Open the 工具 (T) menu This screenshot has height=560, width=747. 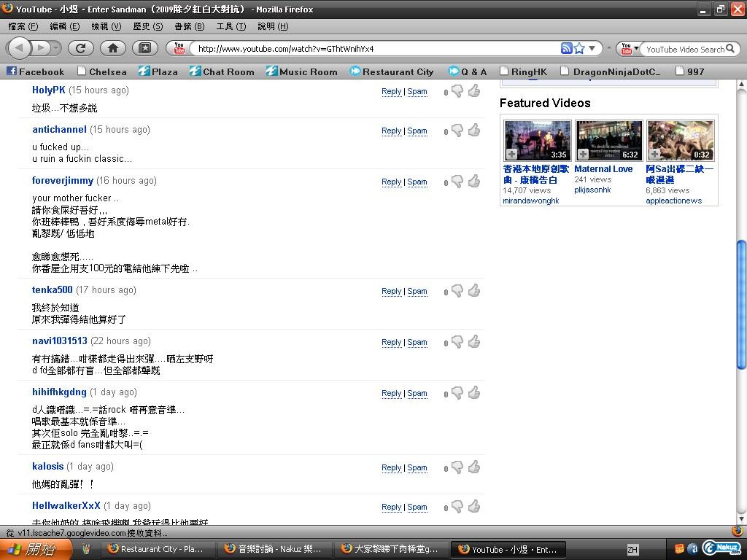click(x=231, y=26)
